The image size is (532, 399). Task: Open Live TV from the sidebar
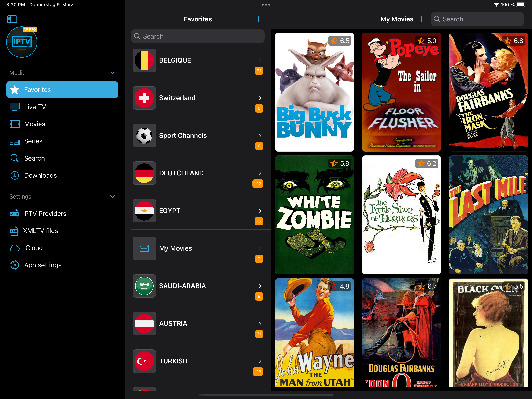(35, 107)
